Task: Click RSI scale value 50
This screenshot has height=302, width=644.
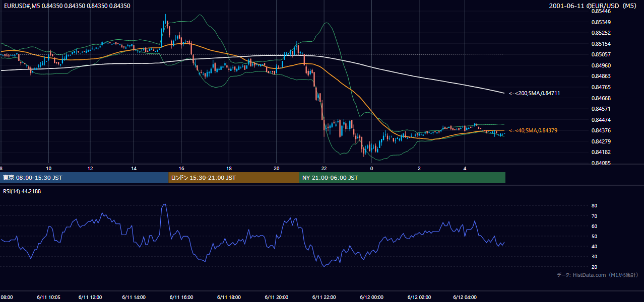Action: [x=594, y=236]
